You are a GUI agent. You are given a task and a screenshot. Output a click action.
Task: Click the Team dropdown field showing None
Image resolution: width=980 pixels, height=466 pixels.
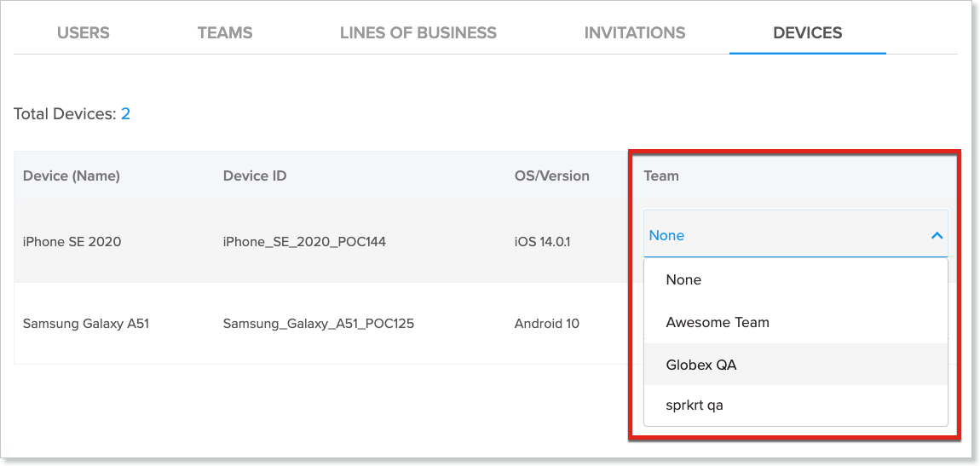click(x=784, y=236)
